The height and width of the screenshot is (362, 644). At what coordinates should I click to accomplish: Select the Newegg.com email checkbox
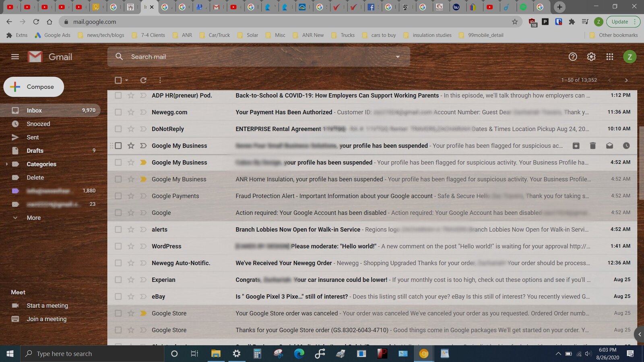pyautogui.click(x=118, y=112)
